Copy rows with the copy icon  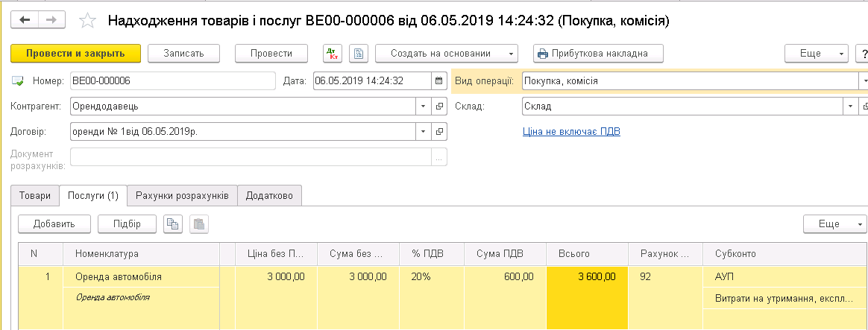[173, 224]
